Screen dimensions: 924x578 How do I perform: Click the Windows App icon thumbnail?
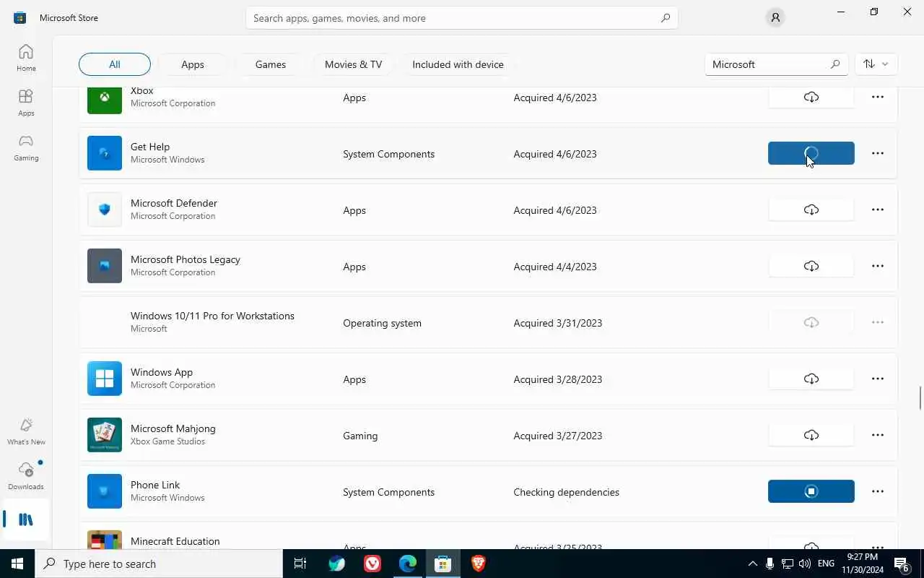[x=105, y=379]
